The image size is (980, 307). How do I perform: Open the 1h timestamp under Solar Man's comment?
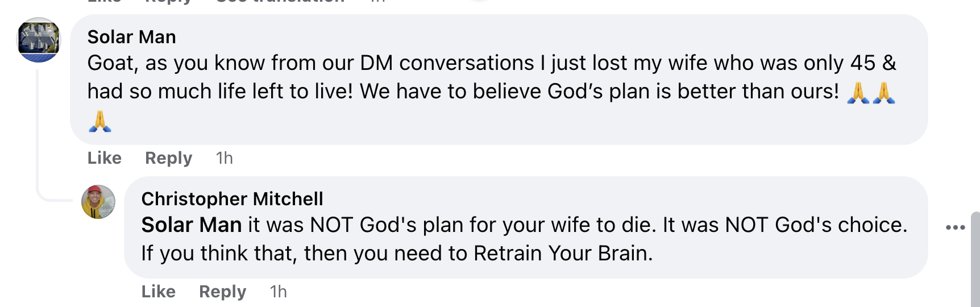(x=225, y=158)
